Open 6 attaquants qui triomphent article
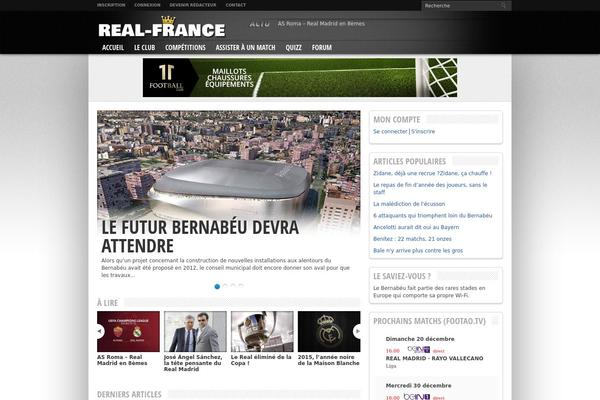 pos(433,216)
